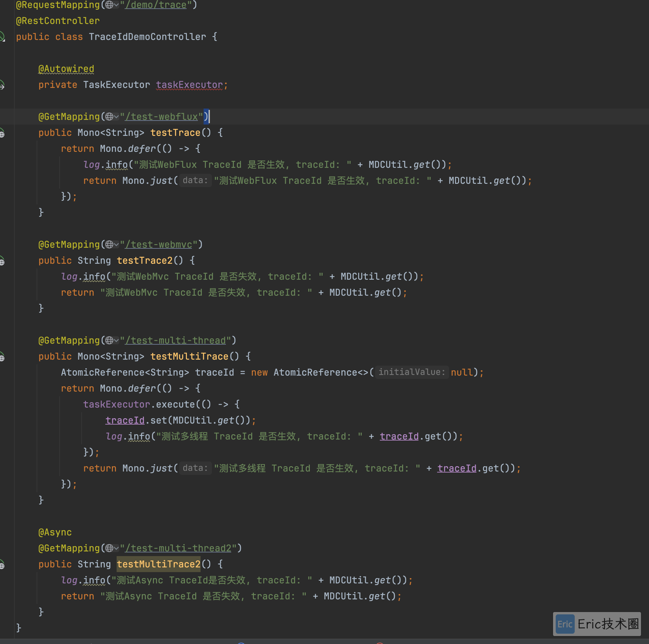
Task: Click "defer" in the testTrace method body
Action: (x=142, y=149)
